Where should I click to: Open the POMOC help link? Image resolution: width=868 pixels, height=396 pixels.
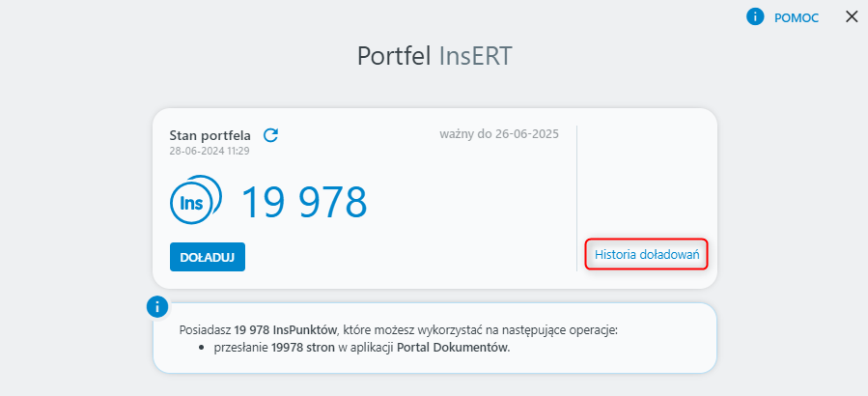click(796, 17)
